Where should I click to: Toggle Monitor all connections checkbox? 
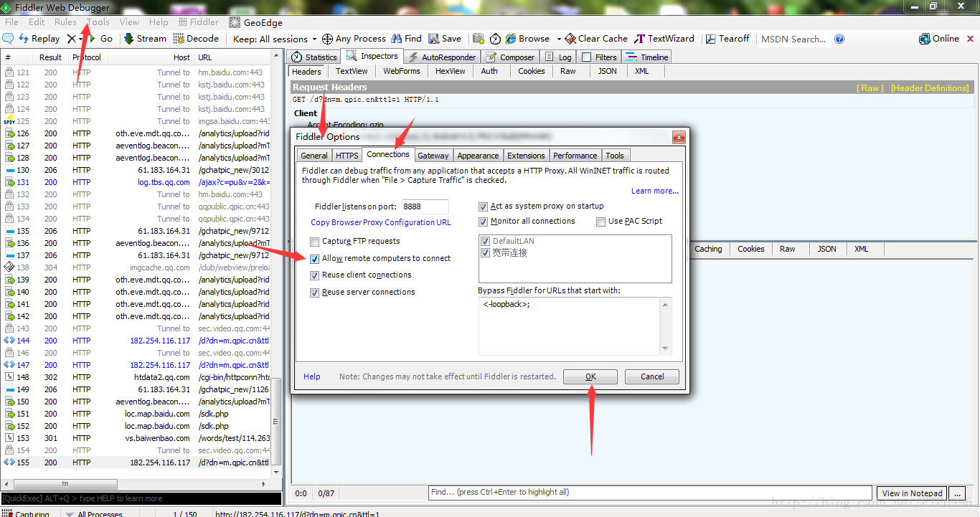484,222
